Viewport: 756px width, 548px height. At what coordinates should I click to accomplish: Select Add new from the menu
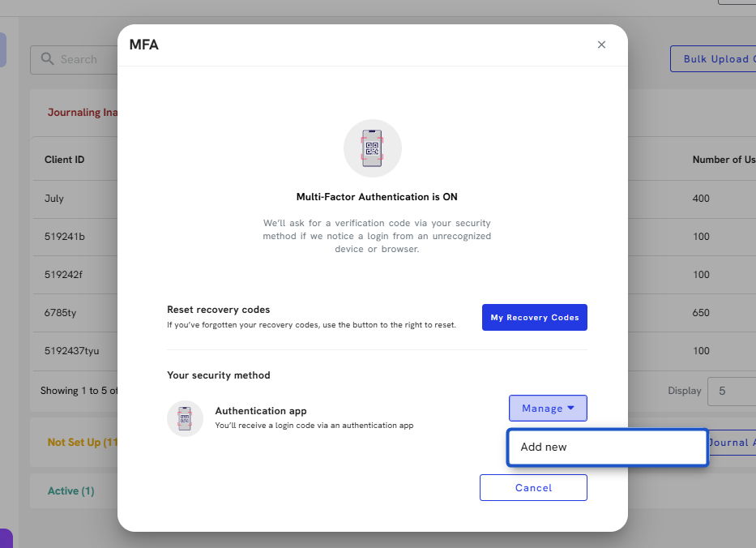pos(607,447)
